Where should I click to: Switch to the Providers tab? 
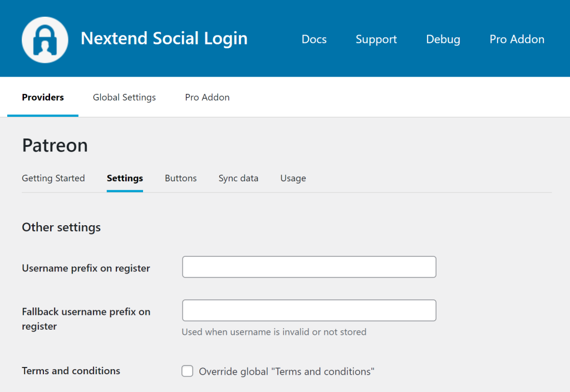point(43,97)
